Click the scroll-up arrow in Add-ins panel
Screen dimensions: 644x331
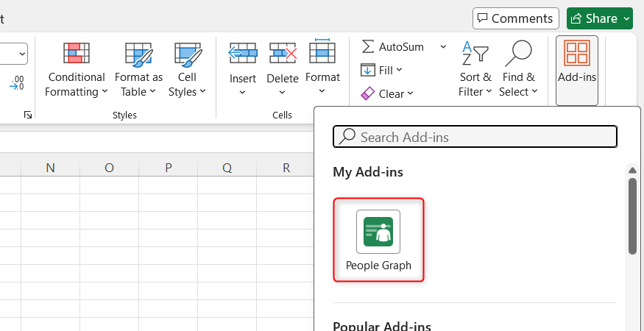[x=632, y=170]
